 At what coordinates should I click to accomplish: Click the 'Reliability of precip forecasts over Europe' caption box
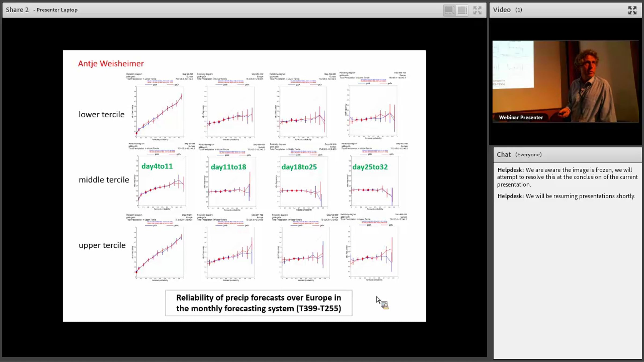click(259, 303)
